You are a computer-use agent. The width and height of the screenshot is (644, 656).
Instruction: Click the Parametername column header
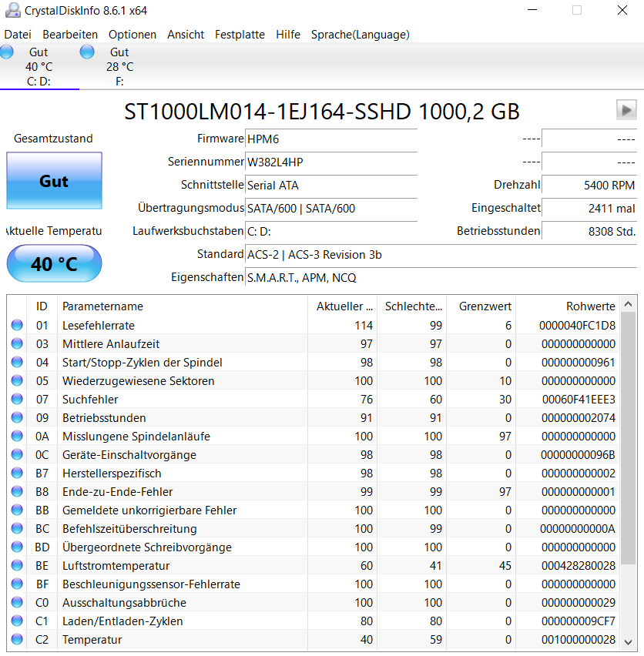coord(183,306)
